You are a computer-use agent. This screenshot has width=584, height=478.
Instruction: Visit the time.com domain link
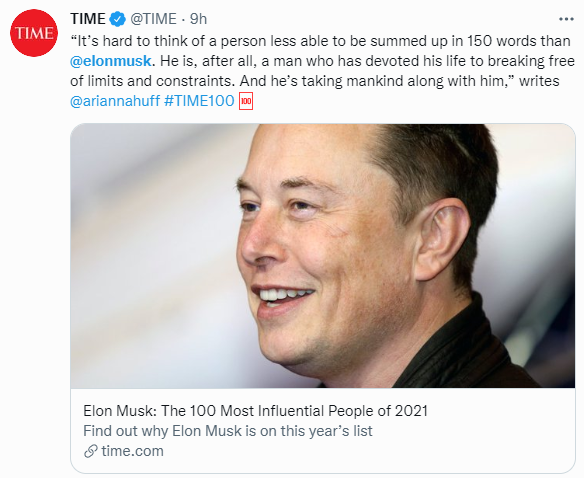(132, 451)
